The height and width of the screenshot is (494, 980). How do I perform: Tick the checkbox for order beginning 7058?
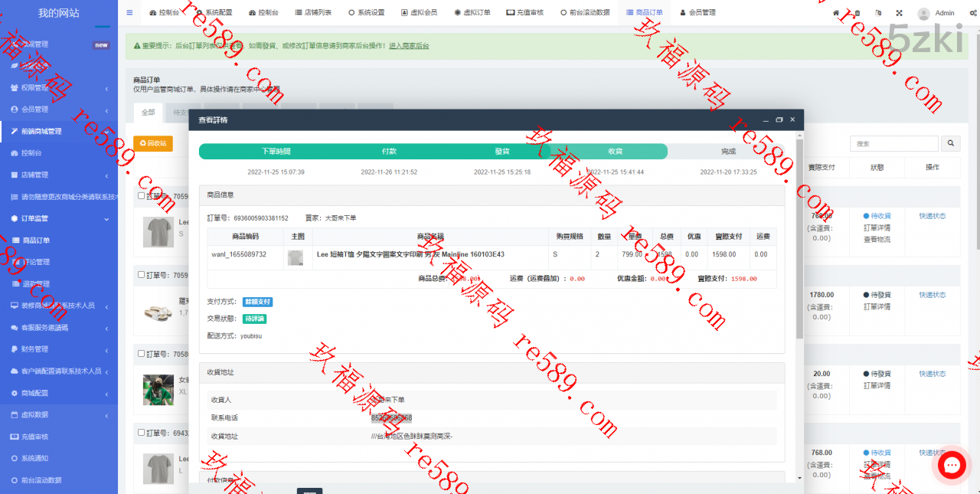pos(141,354)
